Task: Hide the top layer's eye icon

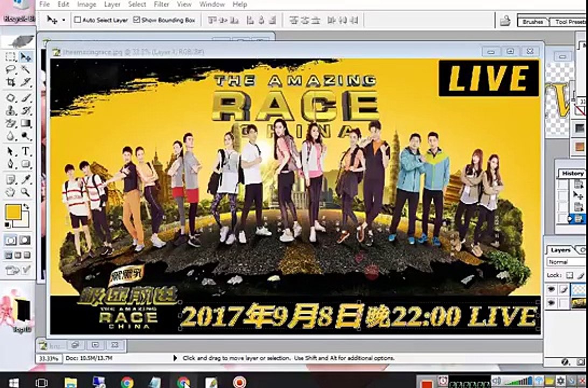Action: 551,289
